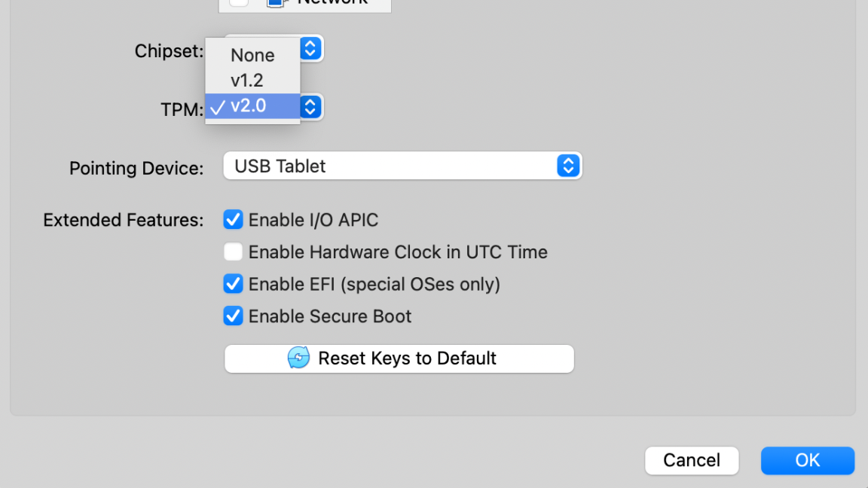Click the Enable Secure Boot label text
The height and width of the screenshot is (488, 868).
pyautogui.click(x=330, y=316)
